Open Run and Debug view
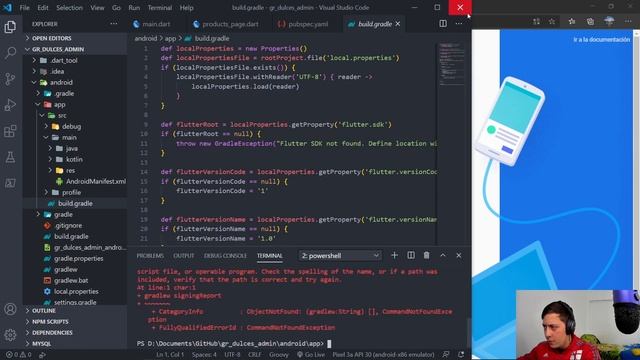This screenshot has height=360, width=640. point(10,105)
